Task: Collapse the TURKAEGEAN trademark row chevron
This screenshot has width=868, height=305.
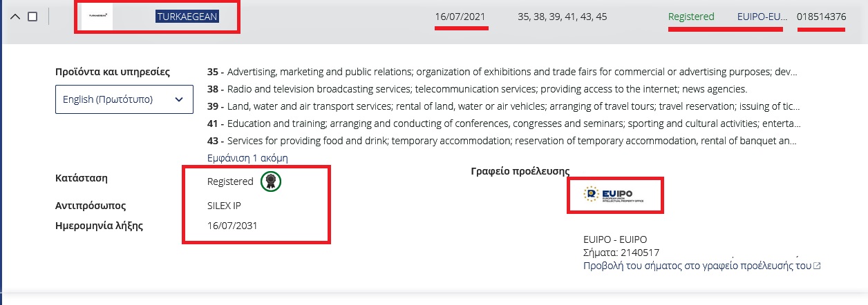Action: tap(15, 17)
